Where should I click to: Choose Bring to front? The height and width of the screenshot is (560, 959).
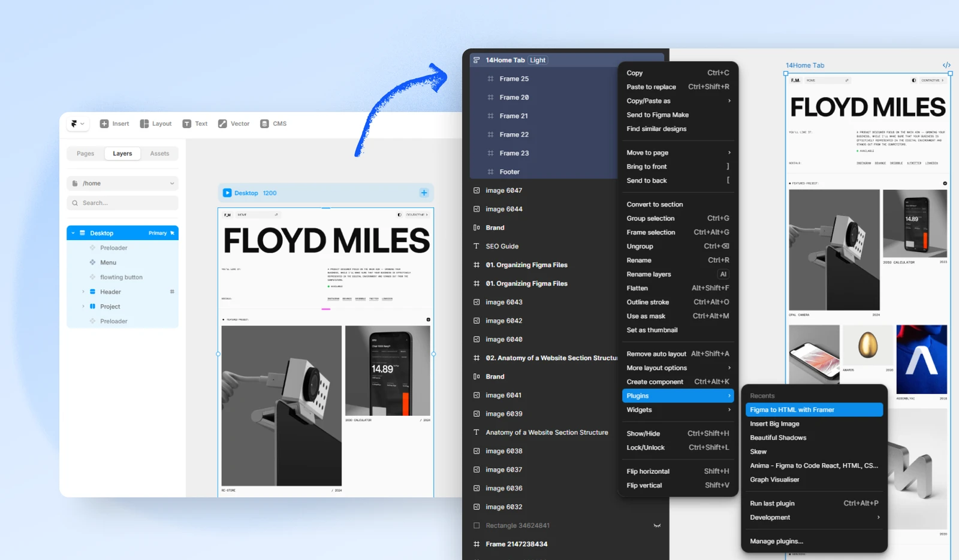678,167
